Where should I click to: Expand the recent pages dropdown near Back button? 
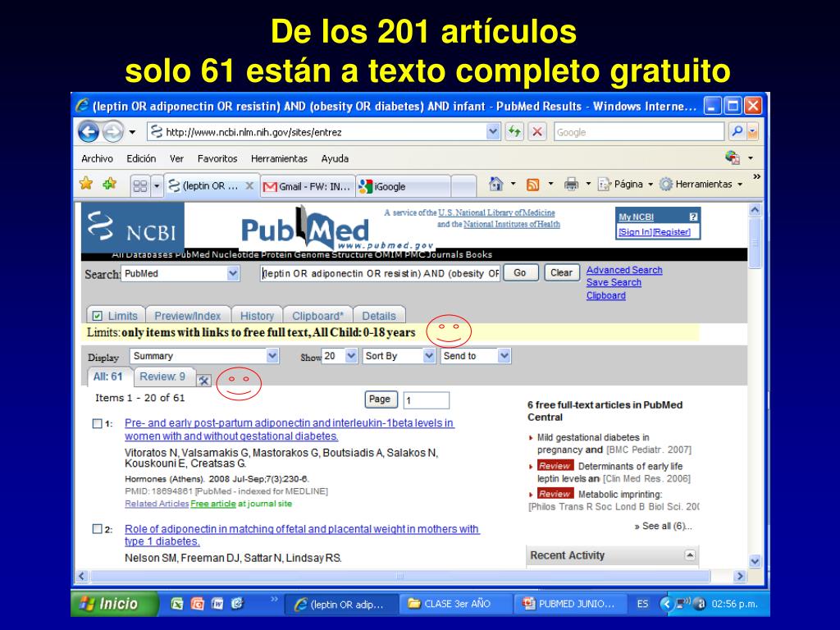click(x=132, y=132)
